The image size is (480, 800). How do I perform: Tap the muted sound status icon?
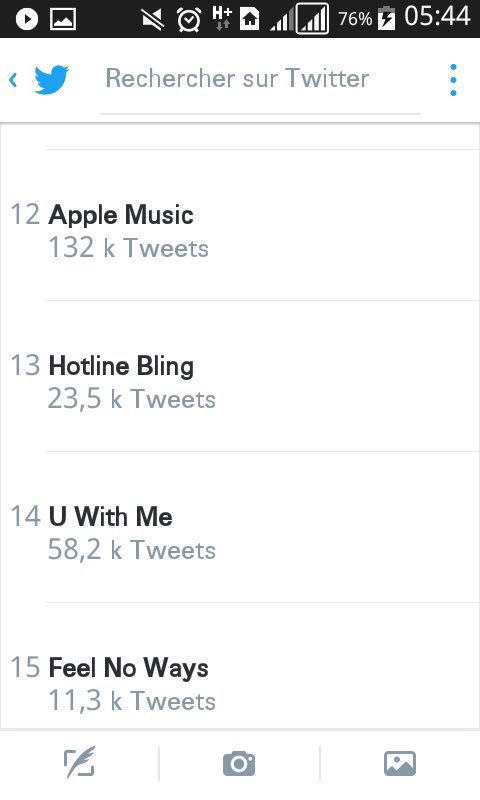153,19
